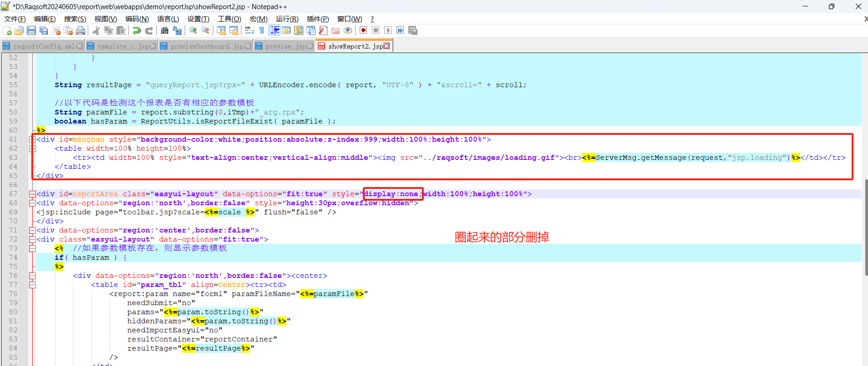Collapse the center region div on line 71

click(x=32, y=230)
